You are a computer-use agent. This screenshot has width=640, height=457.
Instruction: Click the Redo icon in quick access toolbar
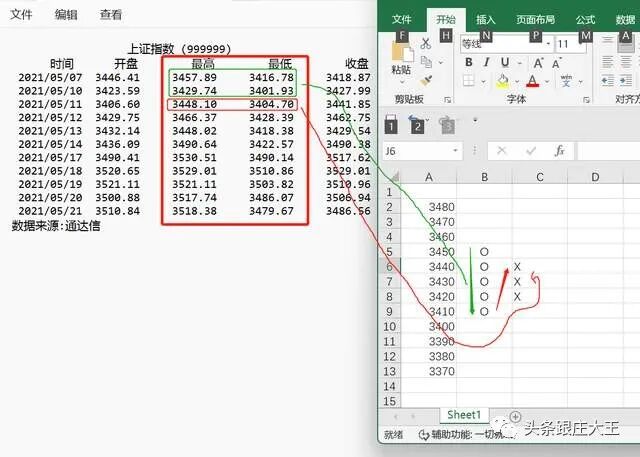click(447, 124)
